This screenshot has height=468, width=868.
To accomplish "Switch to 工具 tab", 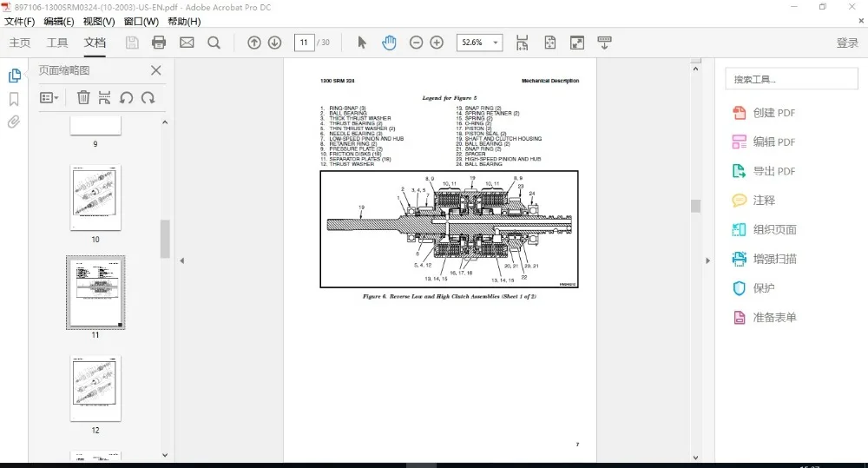I will [57, 43].
